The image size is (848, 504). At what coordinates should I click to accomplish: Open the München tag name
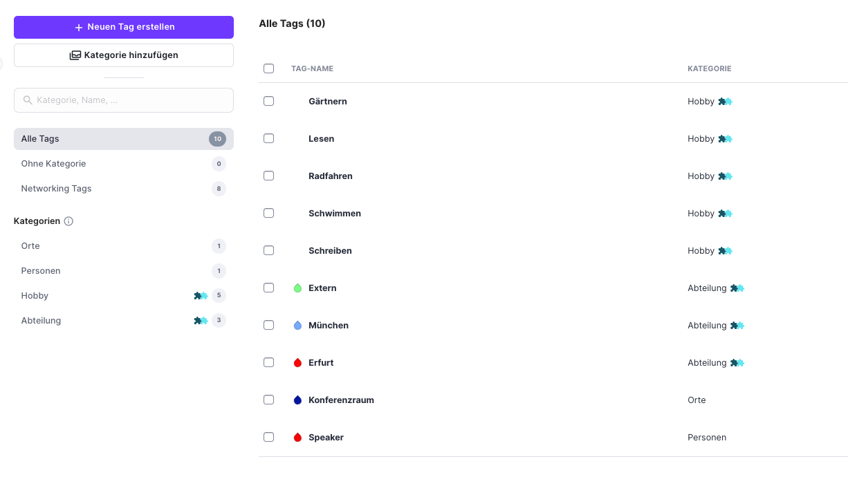tap(329, 326)
